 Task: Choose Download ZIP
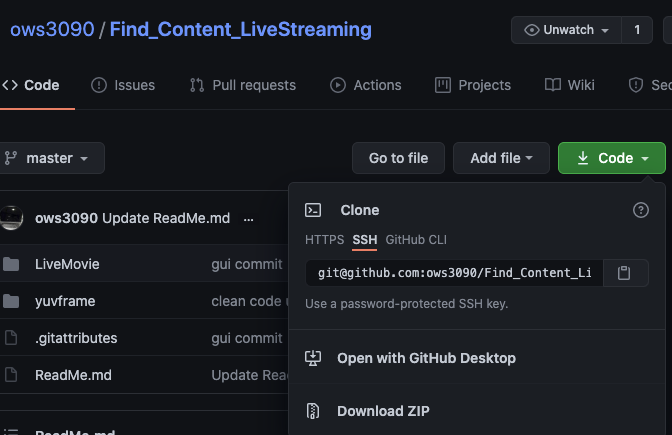[383, 411]
